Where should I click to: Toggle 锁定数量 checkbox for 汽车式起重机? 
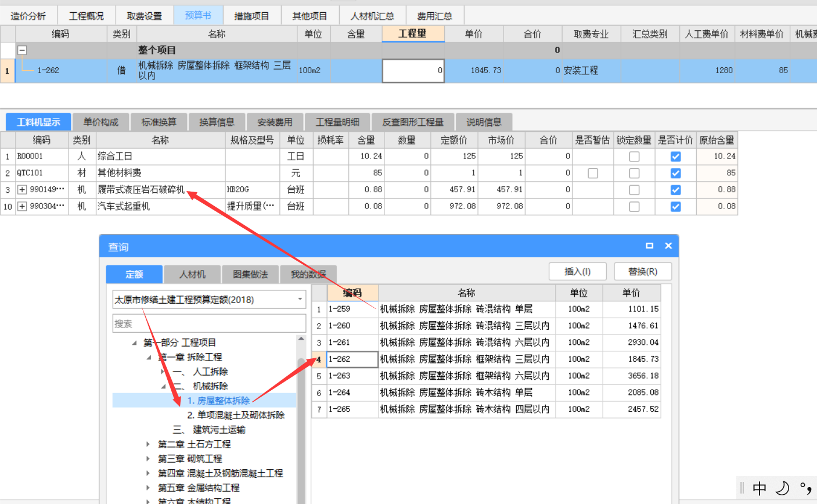[x=634, y=207]
